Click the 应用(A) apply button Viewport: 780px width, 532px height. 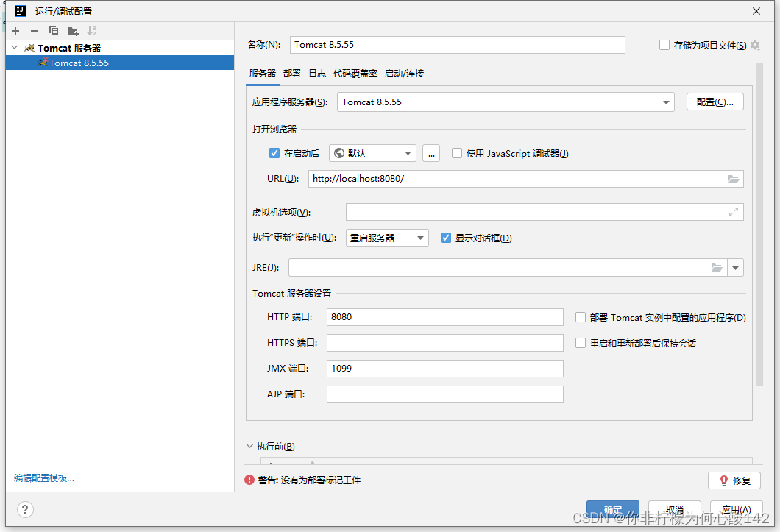coord(737,510)
